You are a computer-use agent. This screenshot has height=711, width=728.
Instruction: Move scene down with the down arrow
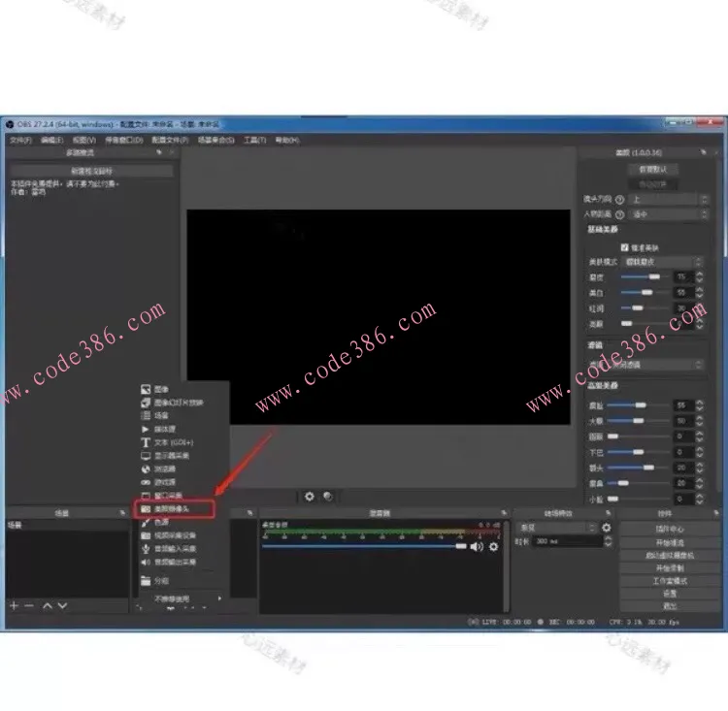[63, 605]
